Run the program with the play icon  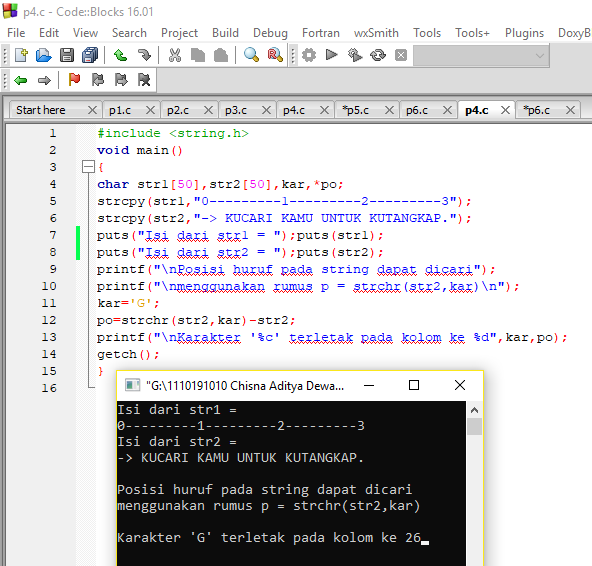tap(331, 55)
